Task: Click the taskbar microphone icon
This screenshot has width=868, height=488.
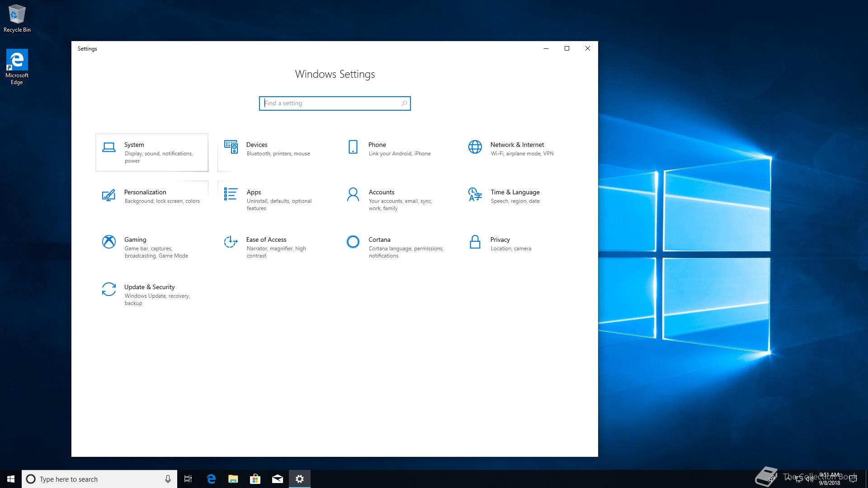Action: click(168, 479)
